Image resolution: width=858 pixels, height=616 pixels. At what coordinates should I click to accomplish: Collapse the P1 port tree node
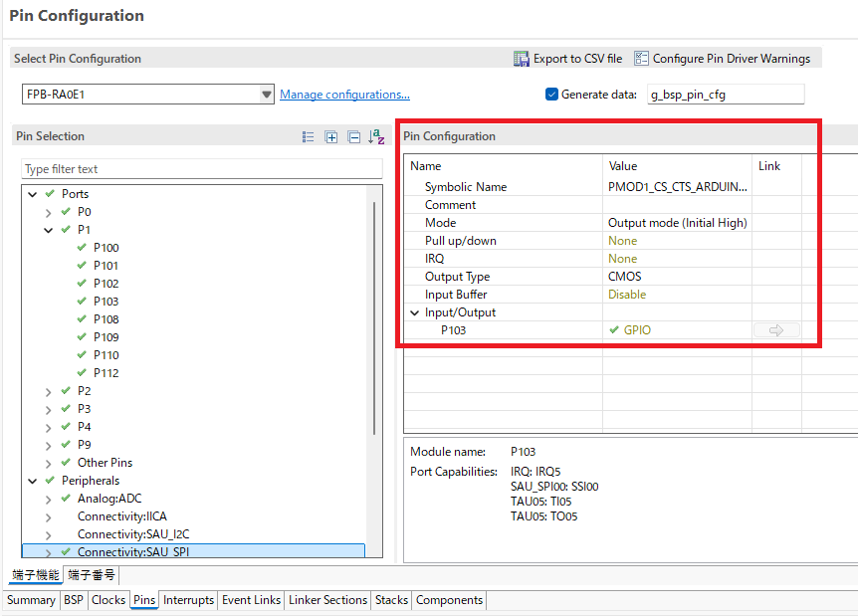point(48,230)
